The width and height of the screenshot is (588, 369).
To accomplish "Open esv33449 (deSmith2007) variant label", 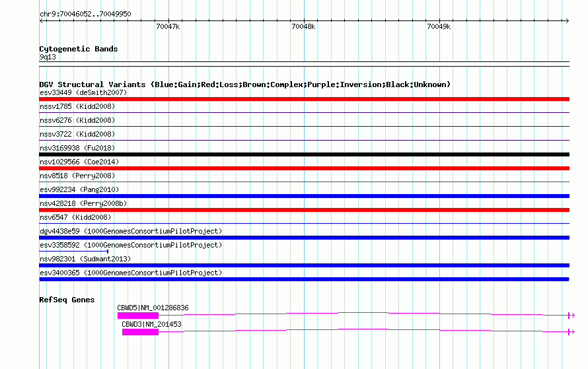I will click(83, 92).
